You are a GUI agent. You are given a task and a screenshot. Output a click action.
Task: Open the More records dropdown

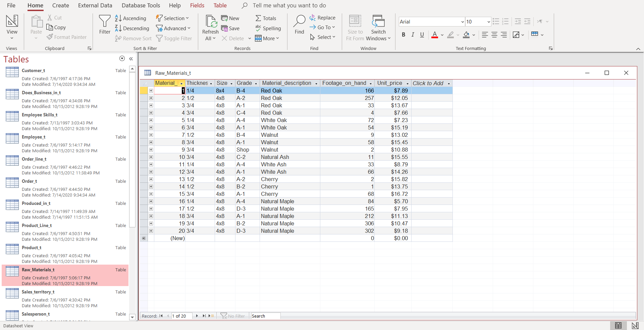[267, 39]
